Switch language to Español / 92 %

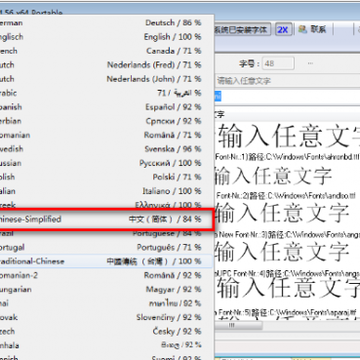[106, 107]
